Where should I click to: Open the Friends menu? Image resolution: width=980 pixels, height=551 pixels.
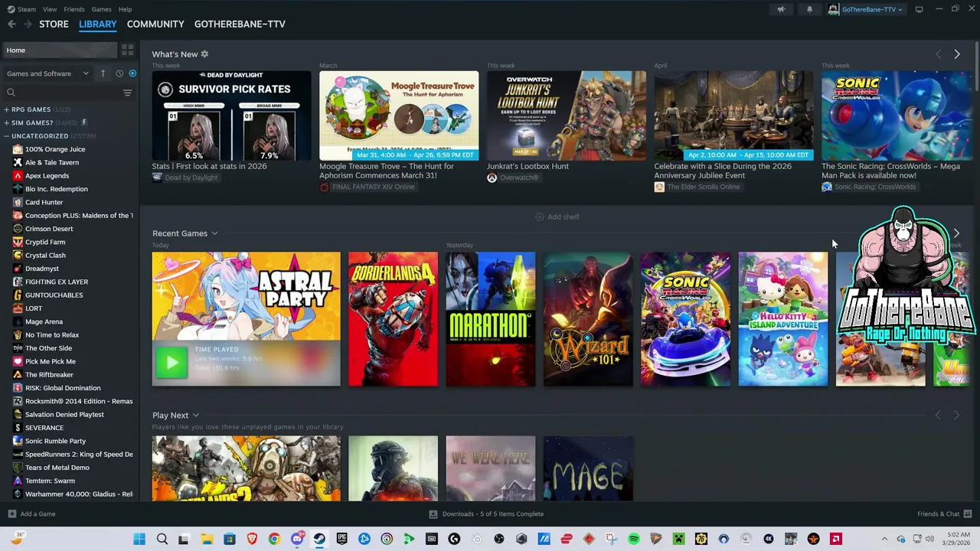pyautogui.click(x=74, y=9)
